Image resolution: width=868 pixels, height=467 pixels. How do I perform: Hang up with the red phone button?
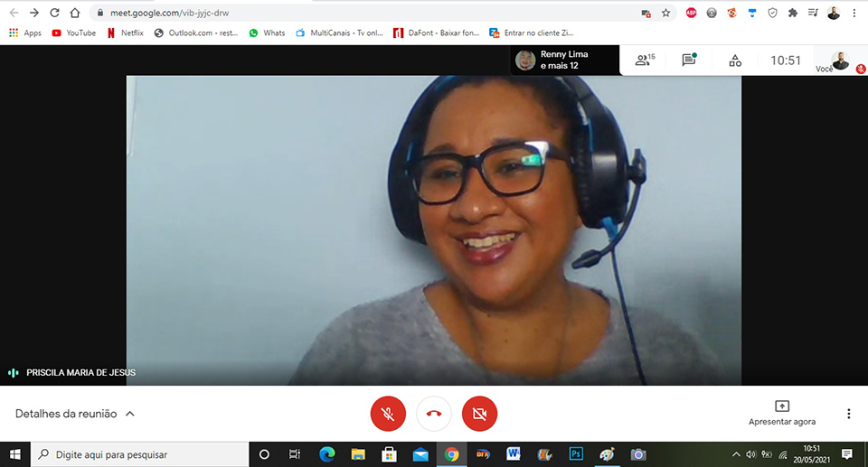pos(434,414)
